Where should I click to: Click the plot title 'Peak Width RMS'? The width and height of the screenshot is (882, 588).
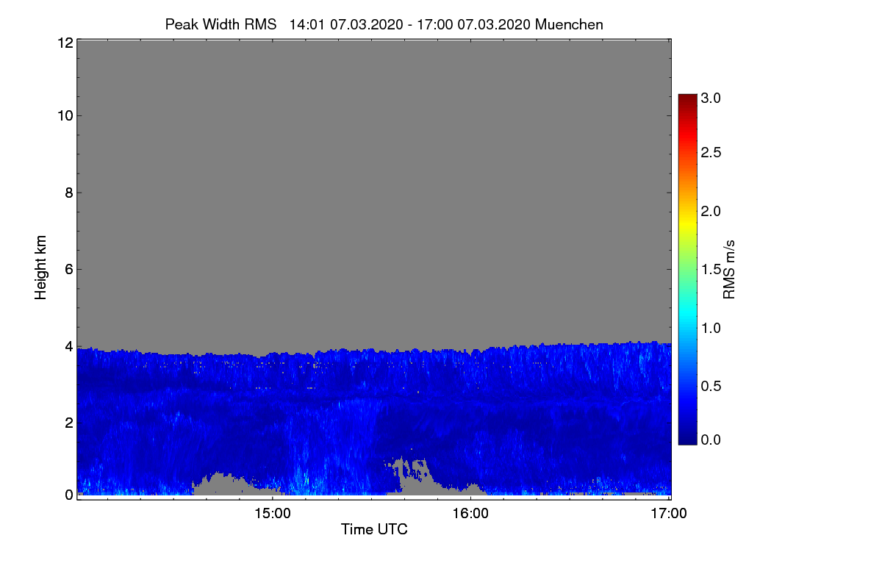click(220, 24)
